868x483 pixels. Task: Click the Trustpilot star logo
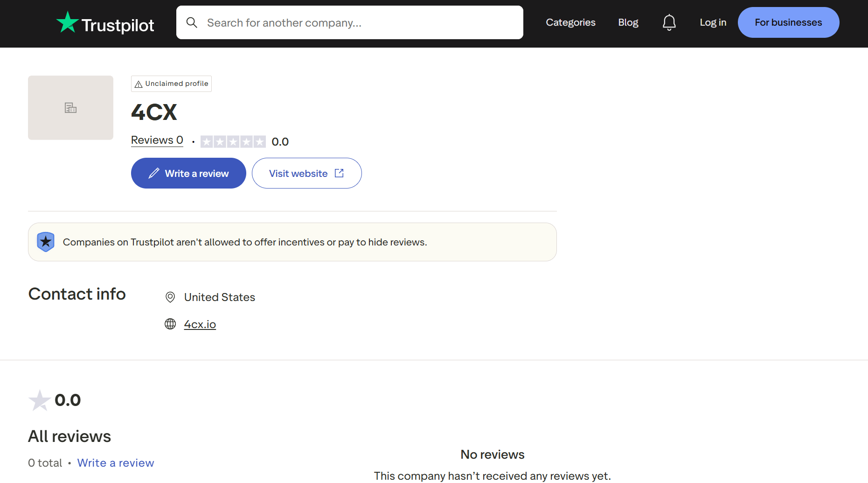pyautogui.click(x=67, y=22)
